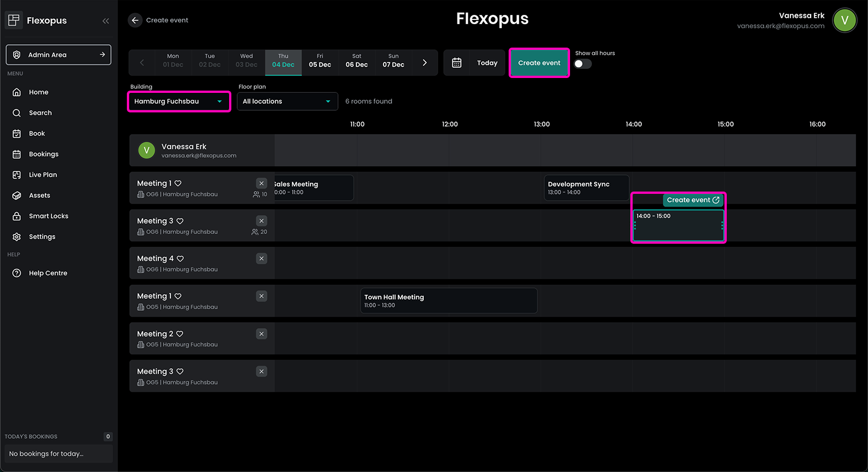
Task: Switch to Sun 07 Dec tab
Action: click(x=393, y=61)
